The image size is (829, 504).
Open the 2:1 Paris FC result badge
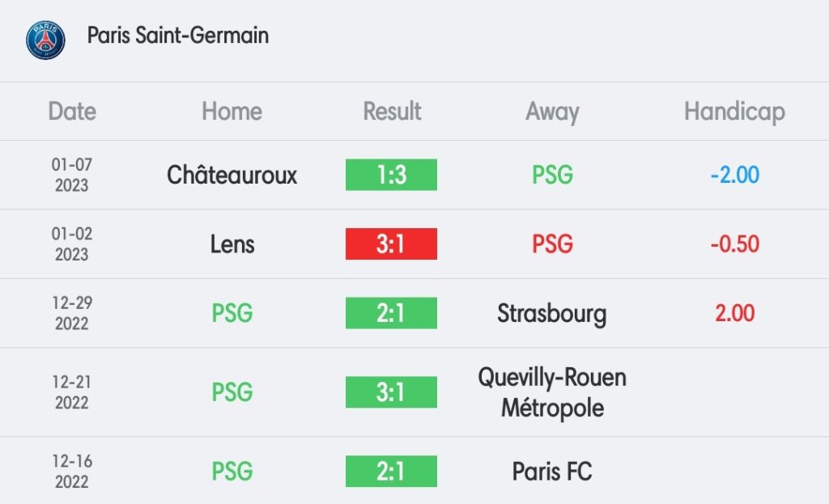391,472
